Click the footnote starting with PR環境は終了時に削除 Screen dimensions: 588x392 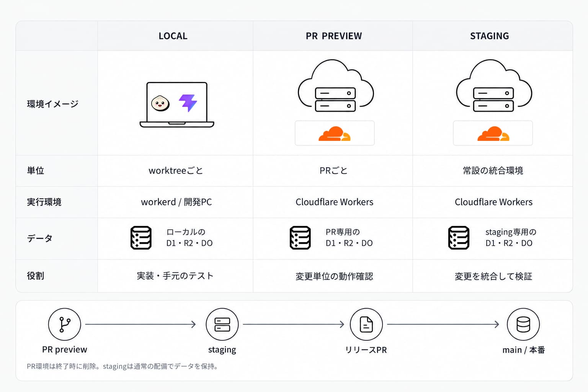coord(123,366)
